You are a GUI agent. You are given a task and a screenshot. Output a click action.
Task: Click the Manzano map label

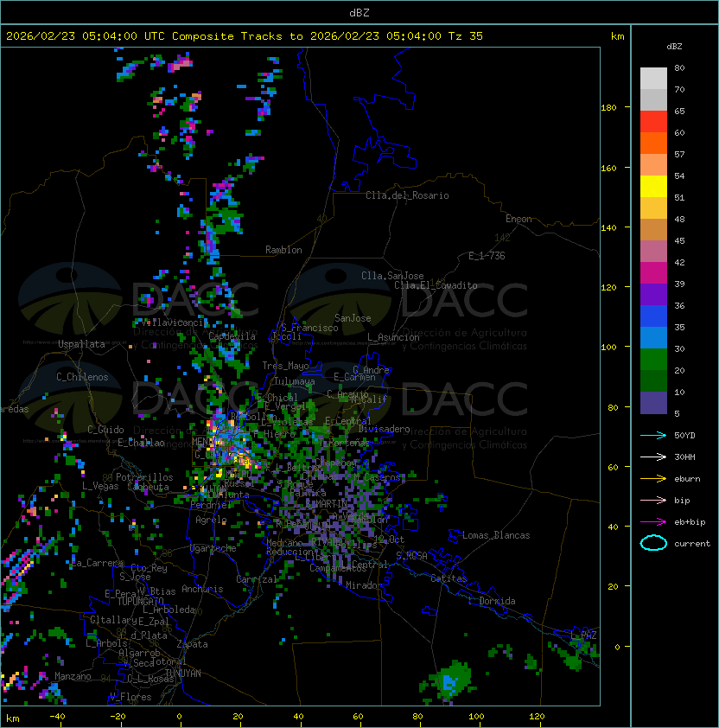pyautogui.click(x=73, y=676)
